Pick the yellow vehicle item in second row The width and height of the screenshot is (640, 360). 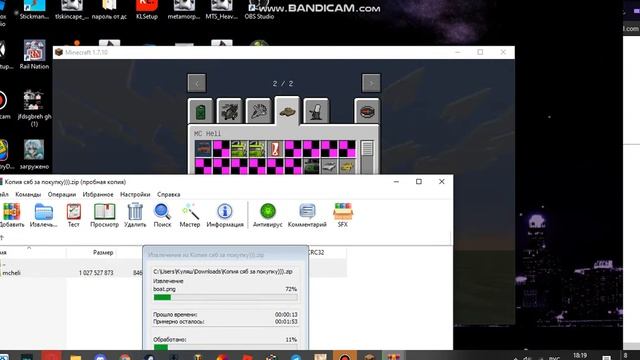pyautogui.click(x=347, y=166)
